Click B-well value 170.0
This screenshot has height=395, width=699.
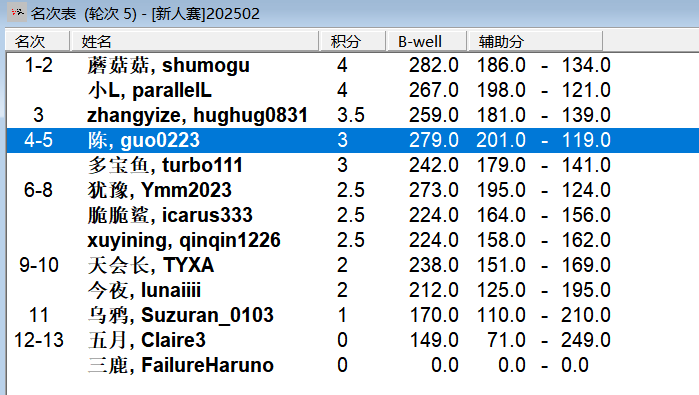click(434, 315)
